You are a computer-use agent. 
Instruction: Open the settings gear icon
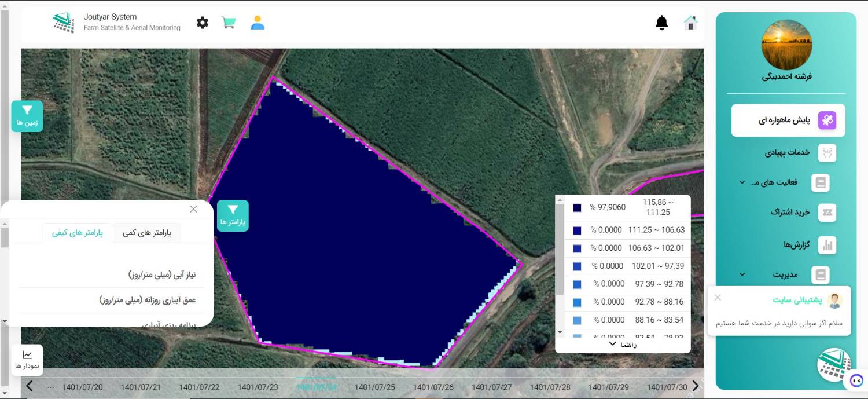[202, 23]
